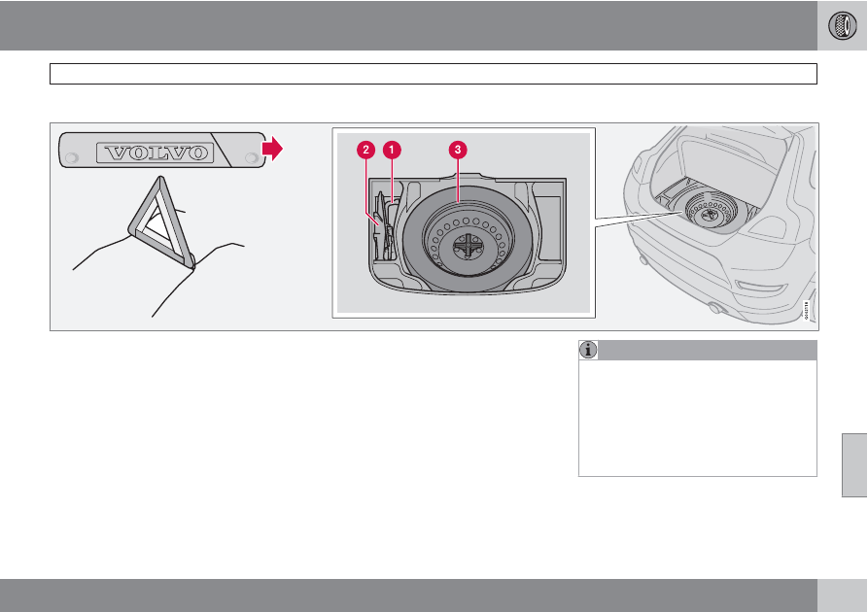This screenshot has height=612, width=868.
Task: Click the grey section tab on right edge
Action: tap(854, 465)
